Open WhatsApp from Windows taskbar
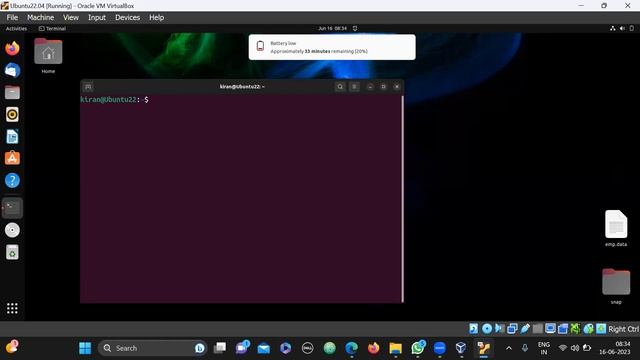 point(418,348)
